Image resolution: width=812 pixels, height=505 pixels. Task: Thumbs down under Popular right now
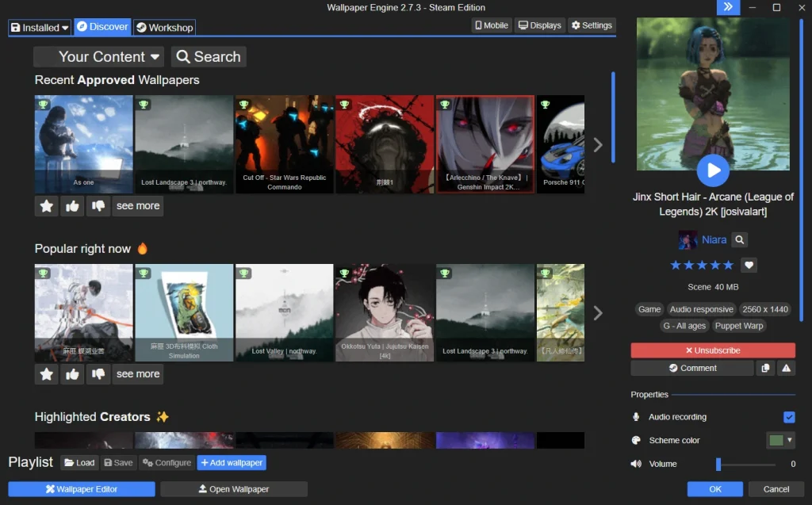coord(98,374)
